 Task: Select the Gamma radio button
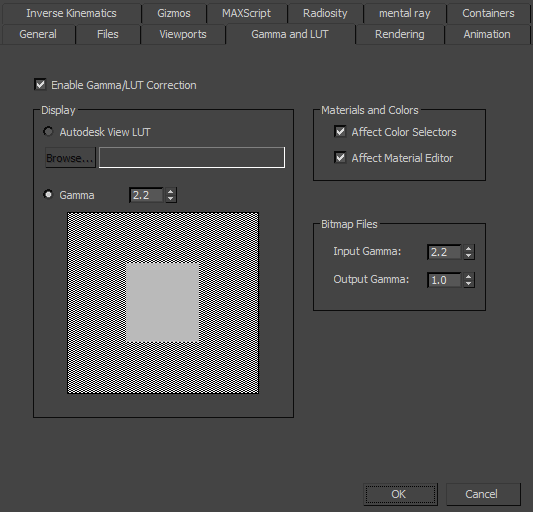click(x=48, y=194)
